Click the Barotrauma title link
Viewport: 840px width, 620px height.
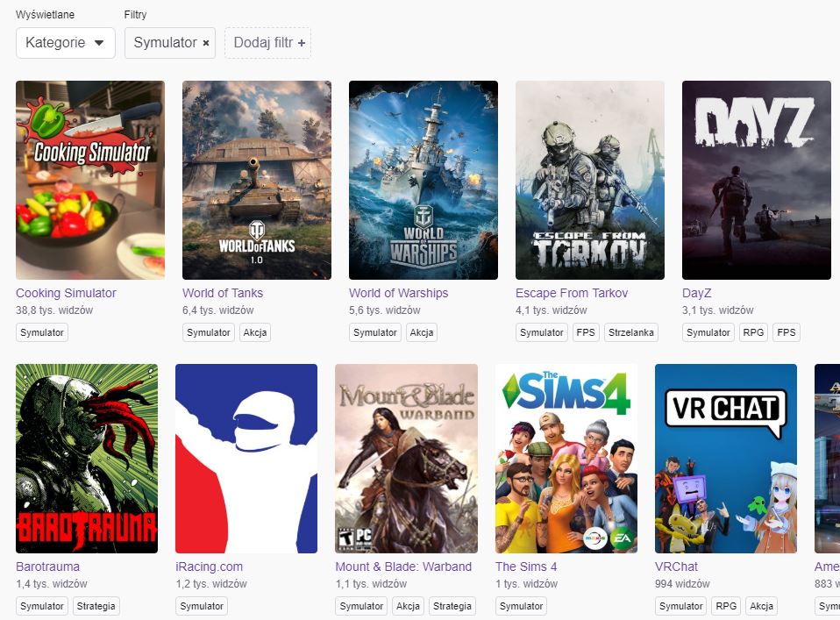coord(47,567)
